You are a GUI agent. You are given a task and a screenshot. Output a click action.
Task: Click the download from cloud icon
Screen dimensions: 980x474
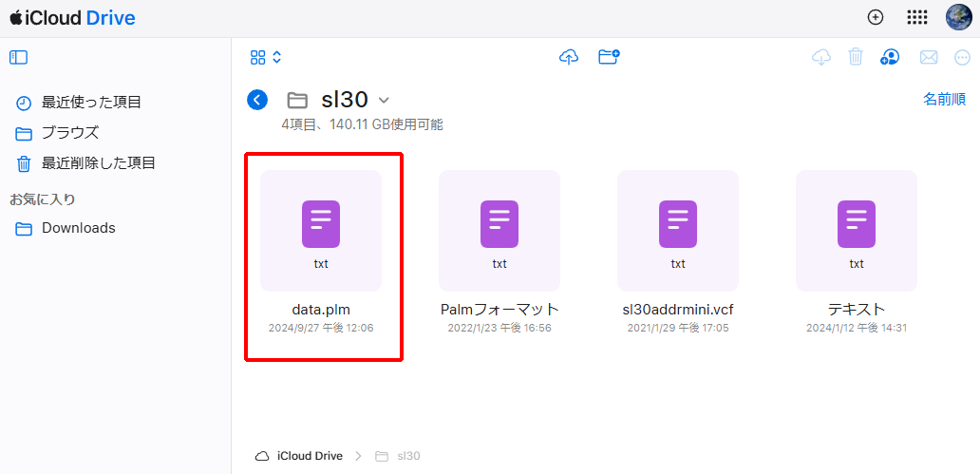click(820, 57)
